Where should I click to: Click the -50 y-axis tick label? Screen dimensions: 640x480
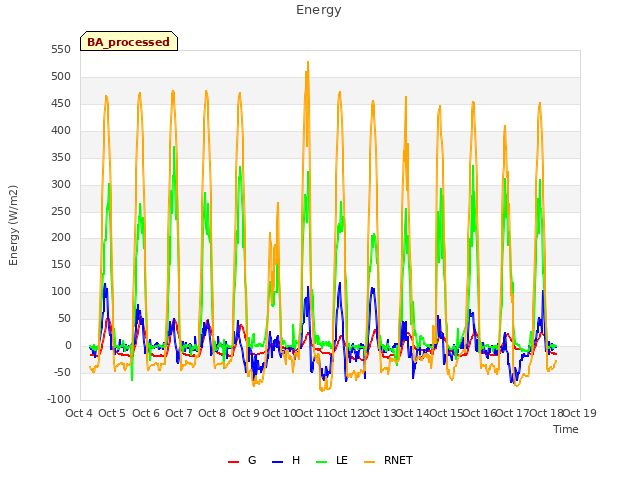pyautogui.click(x=62, y=372)
